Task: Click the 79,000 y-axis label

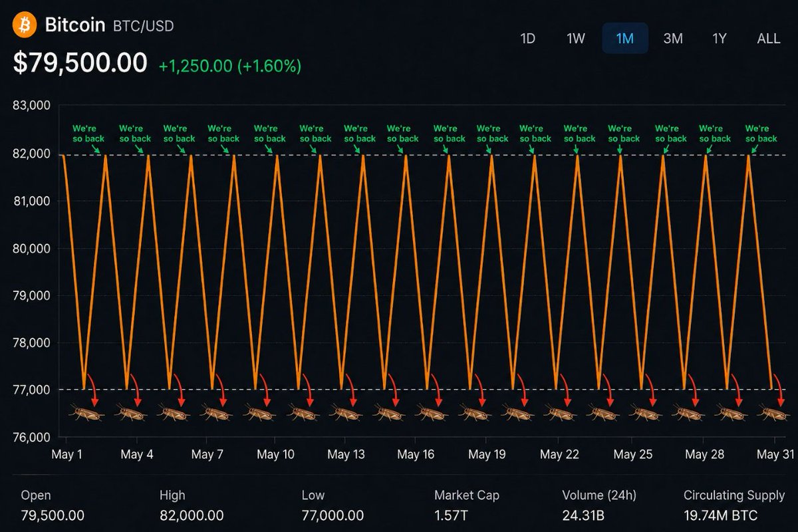Action: [33, 295]
